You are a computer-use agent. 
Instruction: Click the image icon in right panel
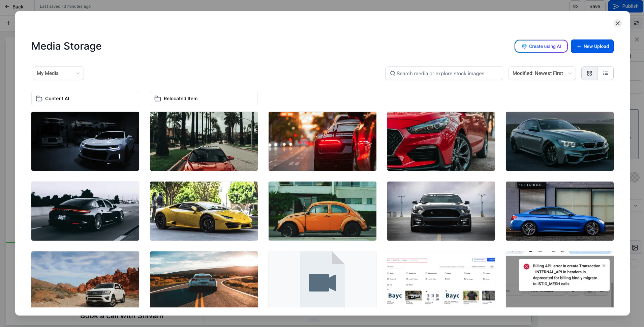click(x=635, y=248)
